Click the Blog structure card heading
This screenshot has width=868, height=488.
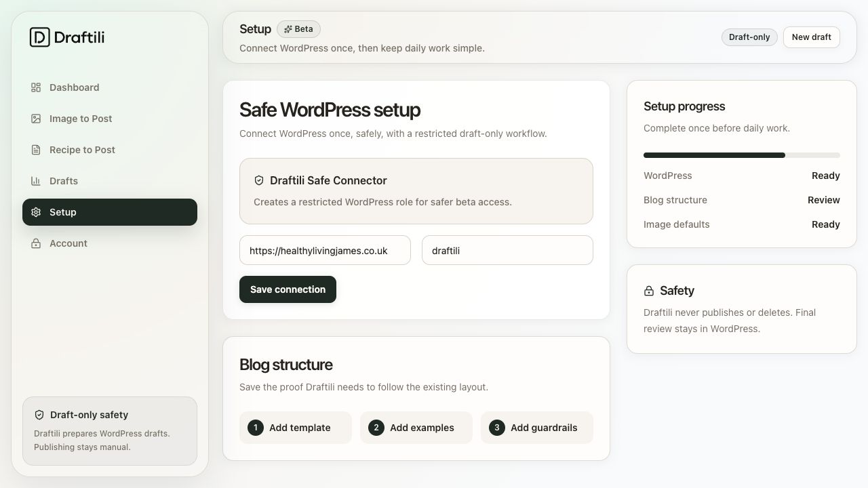[x=286, y=365]
